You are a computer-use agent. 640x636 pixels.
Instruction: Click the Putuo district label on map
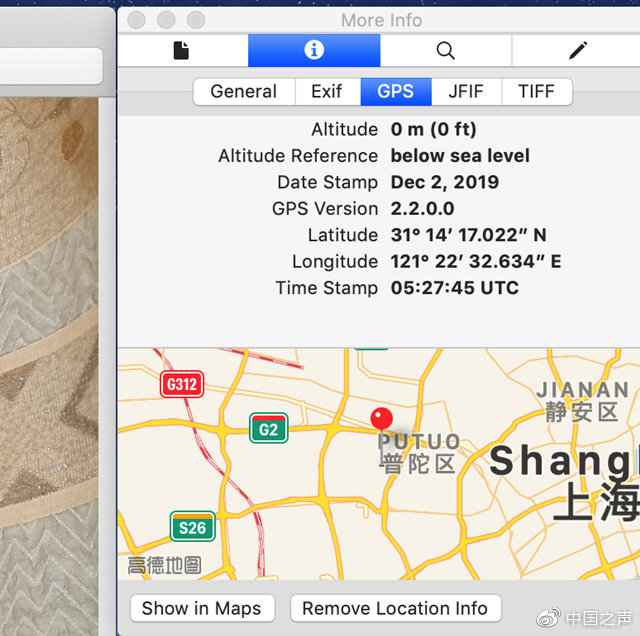tap(418, 453)
